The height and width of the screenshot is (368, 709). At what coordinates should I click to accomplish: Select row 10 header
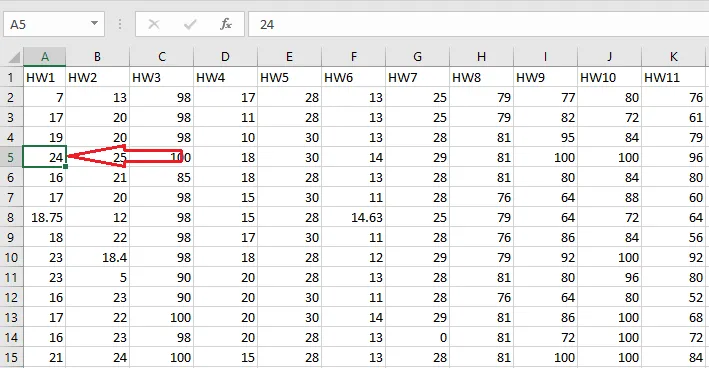click(11, 257)
